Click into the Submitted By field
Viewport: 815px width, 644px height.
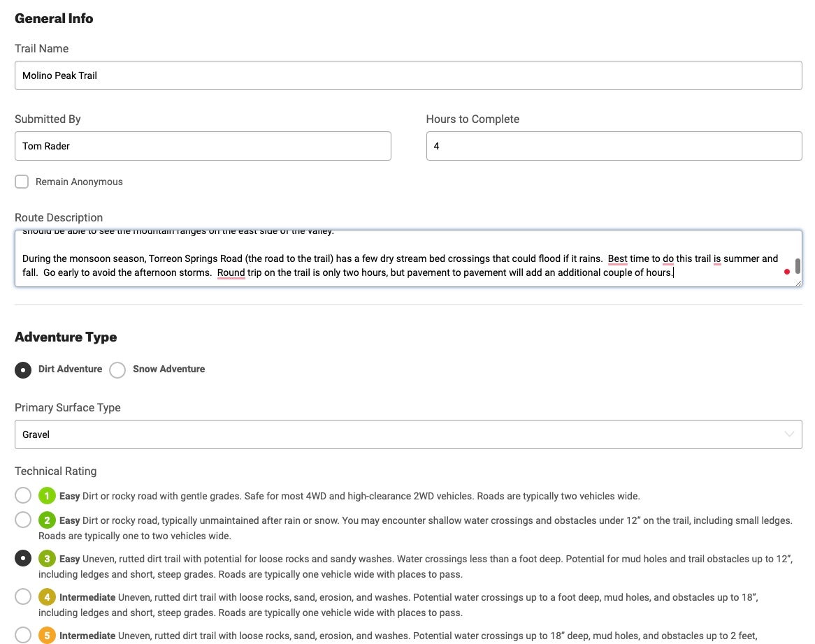tap(203, 146)
